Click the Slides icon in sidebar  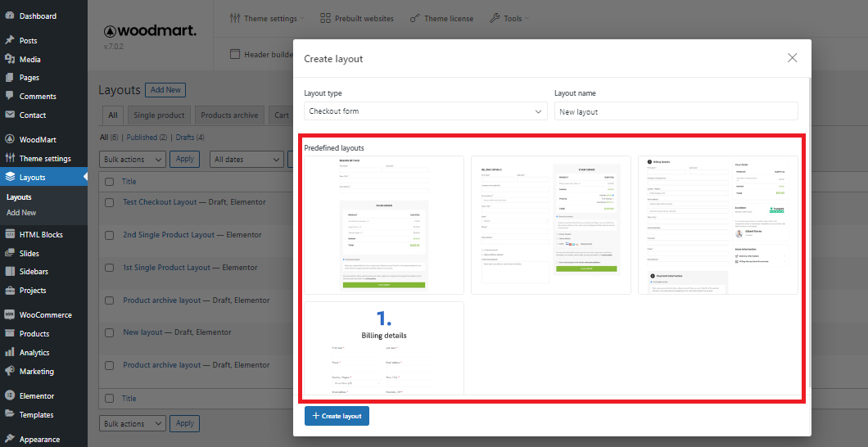coord(9,253)
